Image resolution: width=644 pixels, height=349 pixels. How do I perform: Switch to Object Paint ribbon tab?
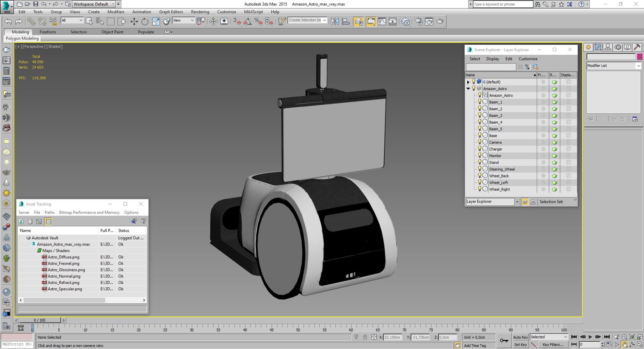pos(112,32)
